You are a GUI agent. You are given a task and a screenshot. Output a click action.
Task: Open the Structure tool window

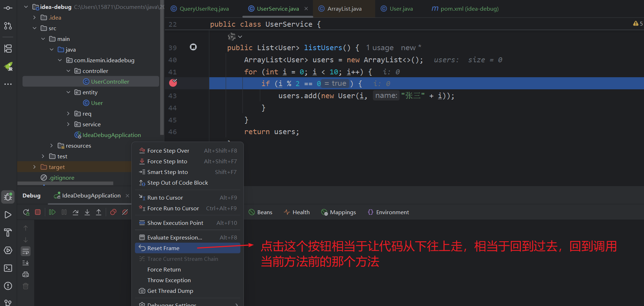8,48
